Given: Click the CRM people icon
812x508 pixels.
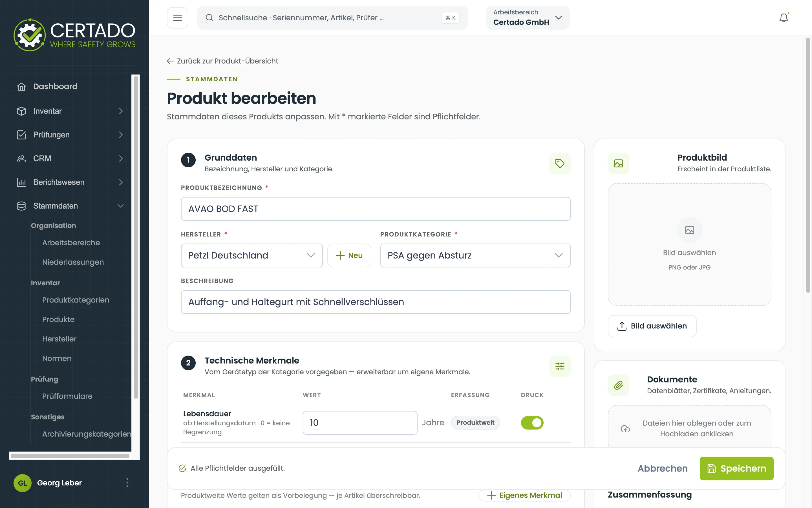Looking at the screenshot, I should [21, 158].
